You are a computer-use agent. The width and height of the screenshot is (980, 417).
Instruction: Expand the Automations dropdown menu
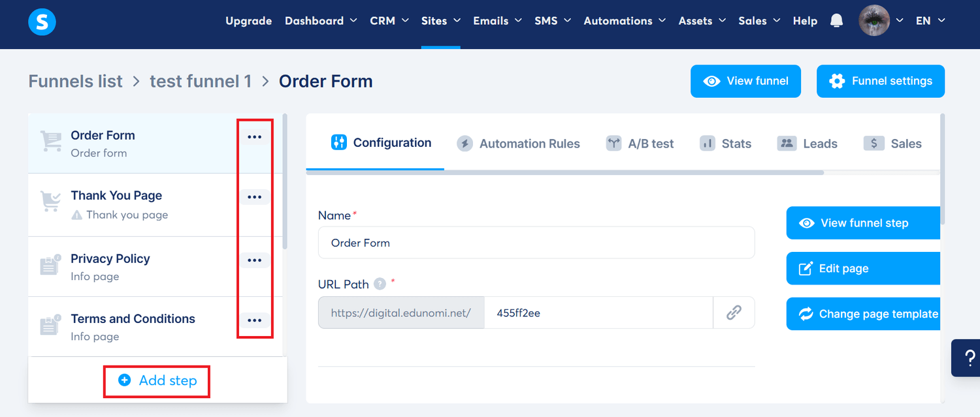click(625, 21)
